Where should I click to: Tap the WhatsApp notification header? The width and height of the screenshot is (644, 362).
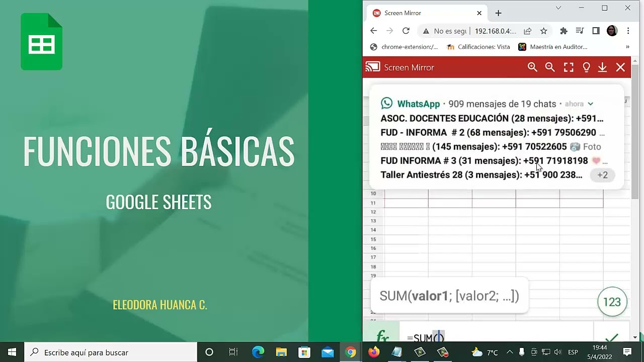(x=487, y=104)
